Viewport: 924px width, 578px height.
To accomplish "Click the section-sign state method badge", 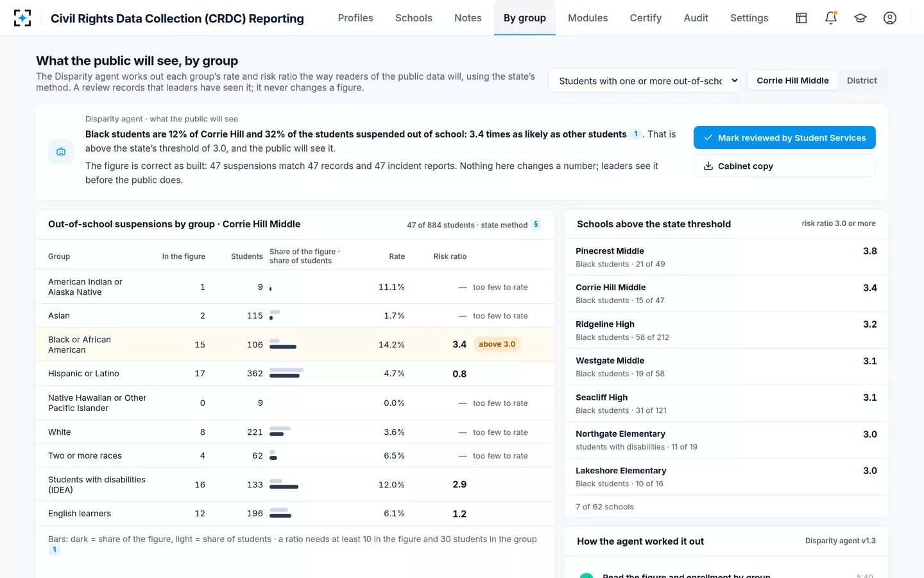I will [536, 224].
